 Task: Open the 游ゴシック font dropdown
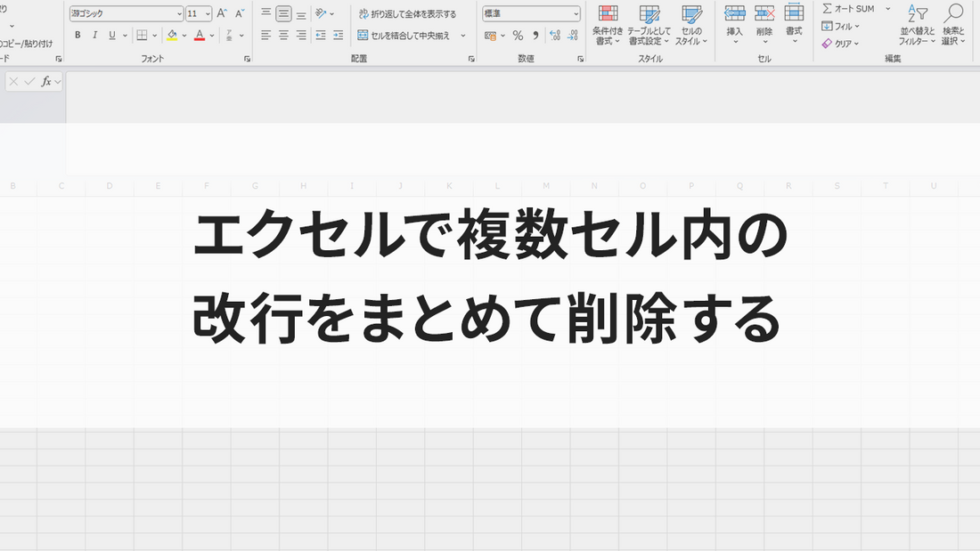coord(125,13)
